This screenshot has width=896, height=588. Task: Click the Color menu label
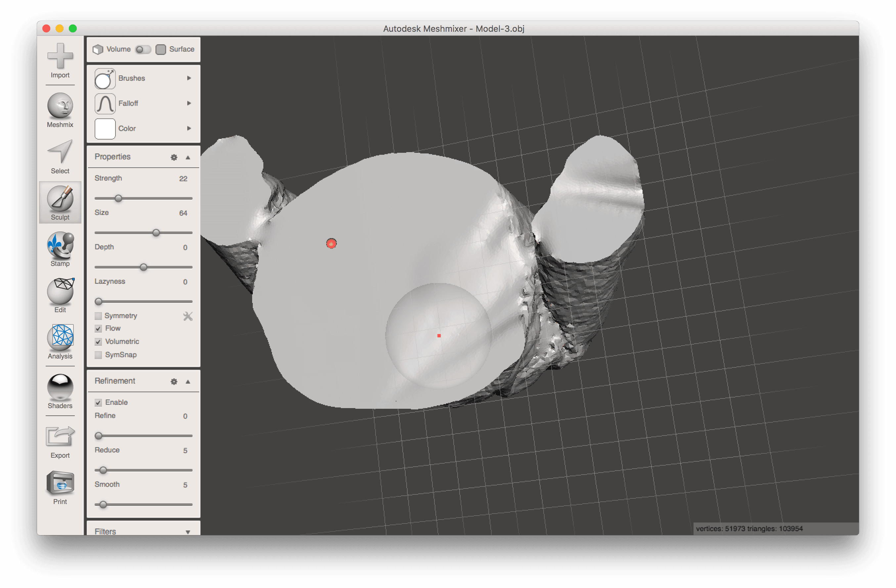(127, 129)
